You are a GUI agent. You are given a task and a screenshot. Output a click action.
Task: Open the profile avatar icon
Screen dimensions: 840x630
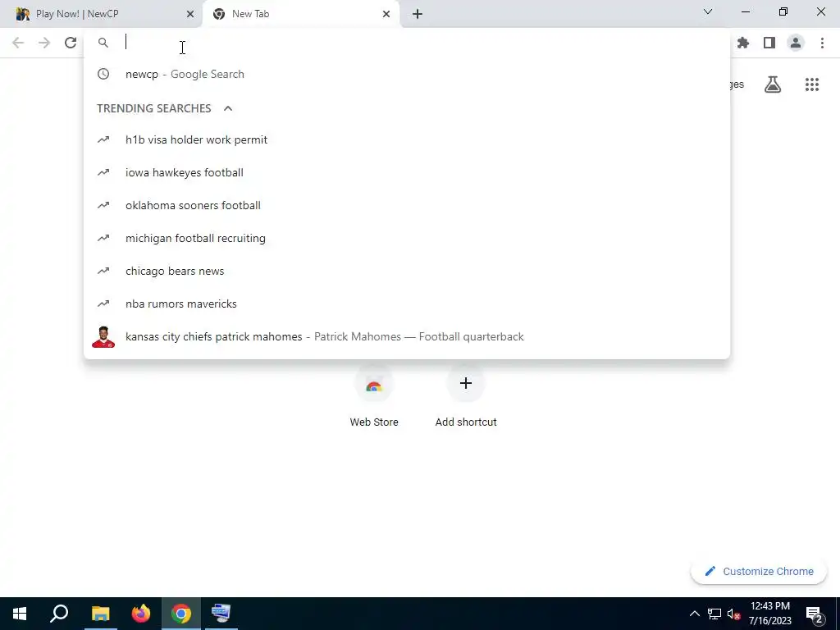796,43
